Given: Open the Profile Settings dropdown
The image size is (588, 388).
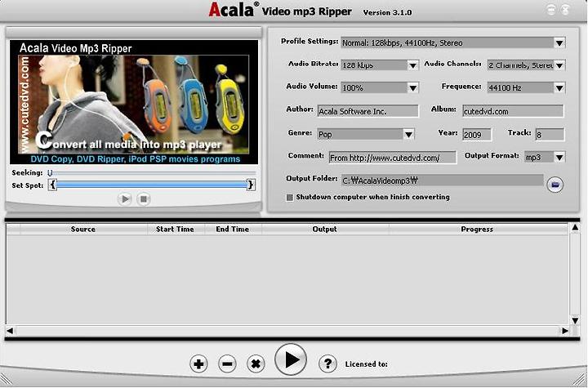Looking at the screenshot, I should coord(559,42).
